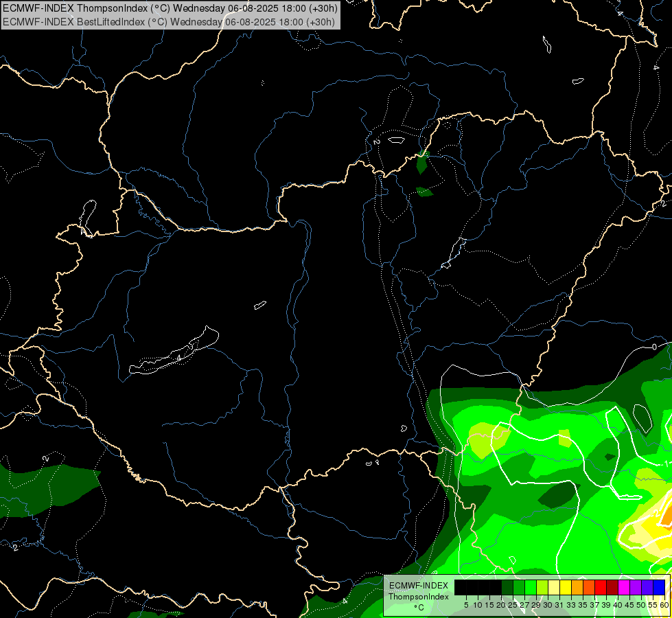Click the legend value label '15'
The image size is (672, 618).
click(489, 605)
